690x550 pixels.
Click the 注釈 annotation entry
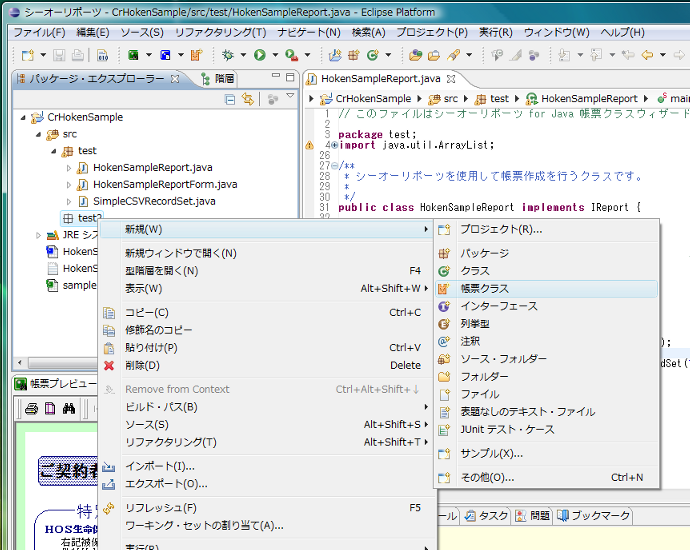[x=547, y=341]
